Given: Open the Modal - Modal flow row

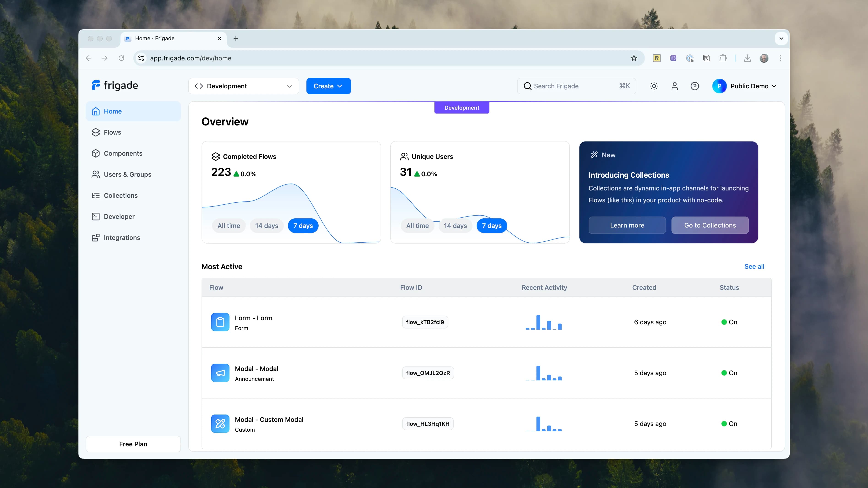Looking at the screenshot, I should tap(487, 373).
